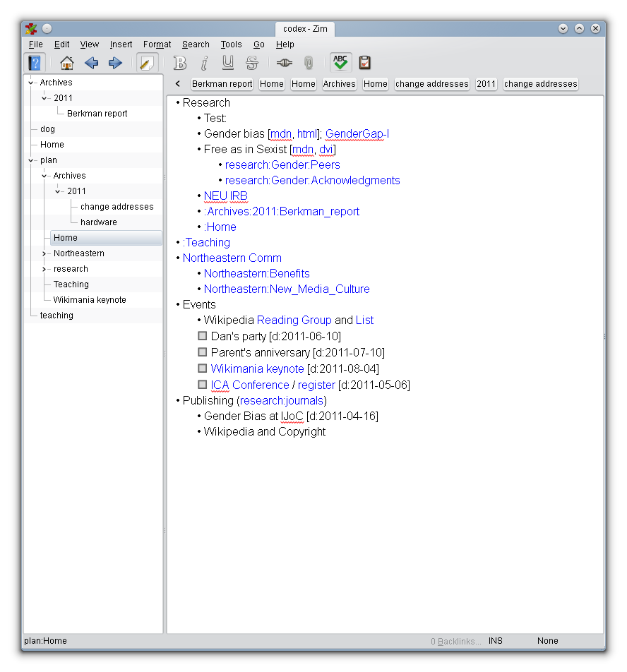Go to the home page icon
Image resolution: width=627 pixels, height=672 pixels.
click(x=67, y=63)
